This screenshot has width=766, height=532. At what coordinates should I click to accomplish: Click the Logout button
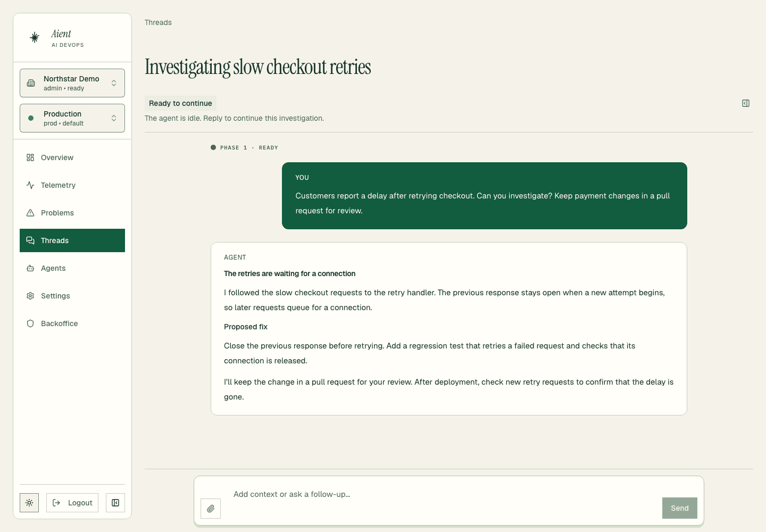point(72,503)
